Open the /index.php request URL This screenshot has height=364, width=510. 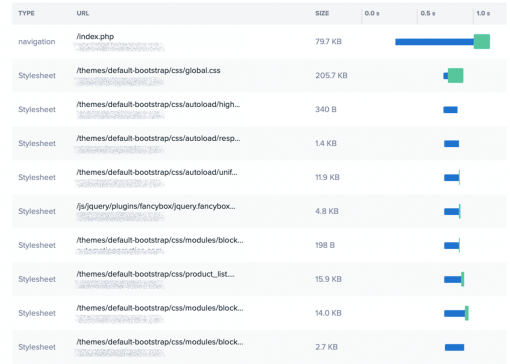click(95, 36)
